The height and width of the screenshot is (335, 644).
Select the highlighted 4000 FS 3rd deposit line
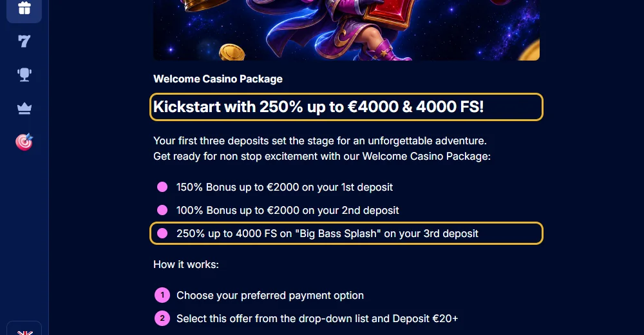coord(346,233)
